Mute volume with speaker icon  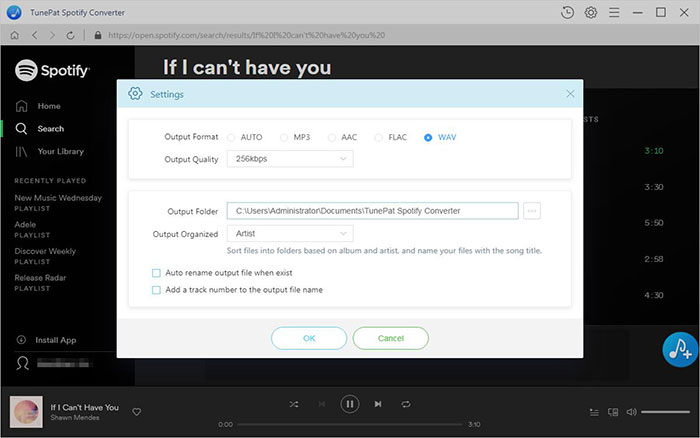pos(631,412)
